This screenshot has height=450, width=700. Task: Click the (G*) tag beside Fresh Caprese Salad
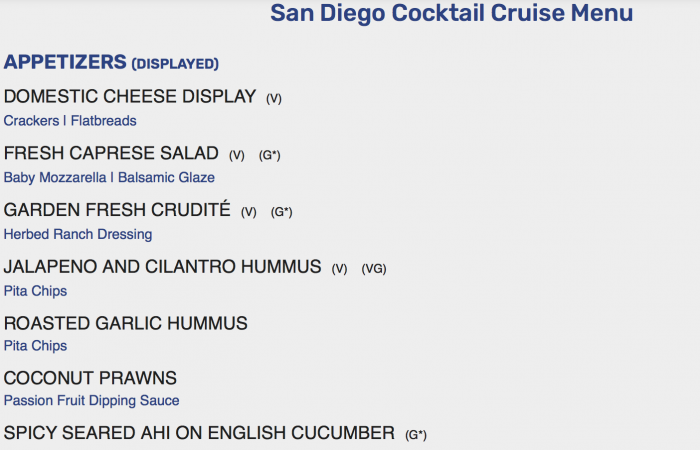pos(270,155)
